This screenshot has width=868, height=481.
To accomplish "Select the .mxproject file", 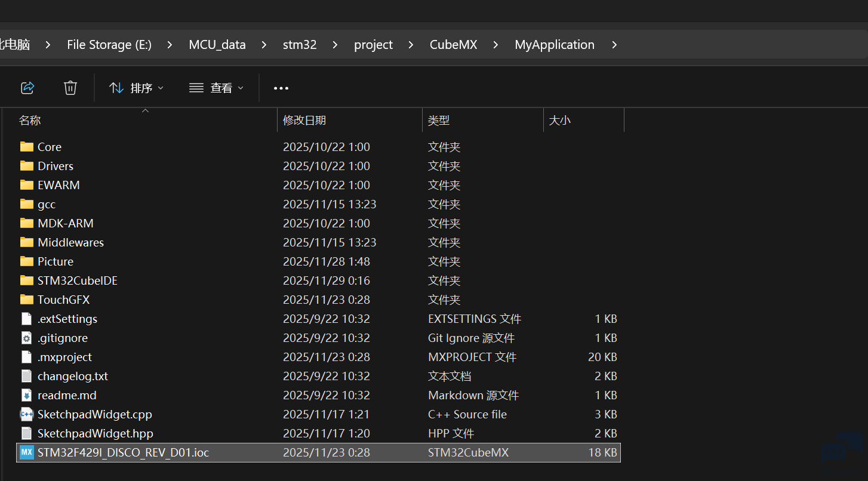I will pyautogui.click(x=64, y=357).
